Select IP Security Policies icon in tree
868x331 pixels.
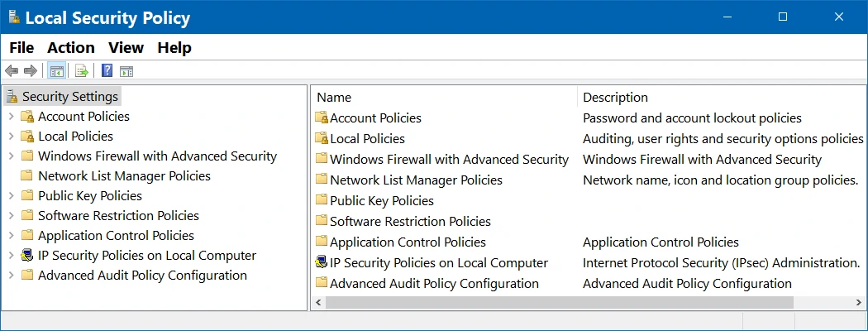coord(27,256)
